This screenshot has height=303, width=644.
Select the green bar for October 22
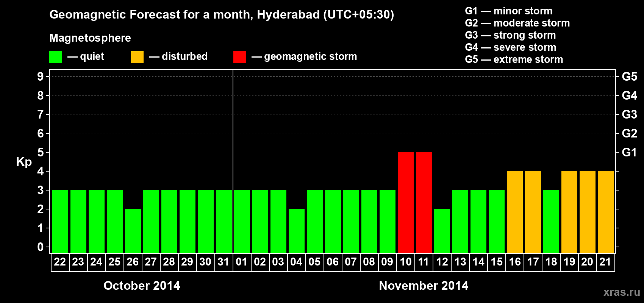pos(60,221)
